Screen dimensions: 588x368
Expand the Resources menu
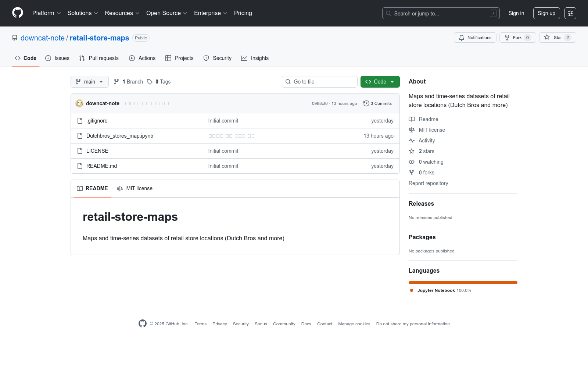point(122,13)
